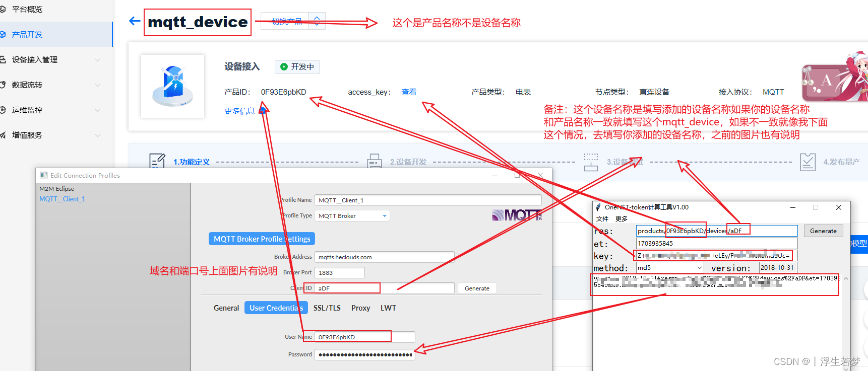Select 产品开发 in the sidebar
The image size is (868, 371).
coord(27,34)
